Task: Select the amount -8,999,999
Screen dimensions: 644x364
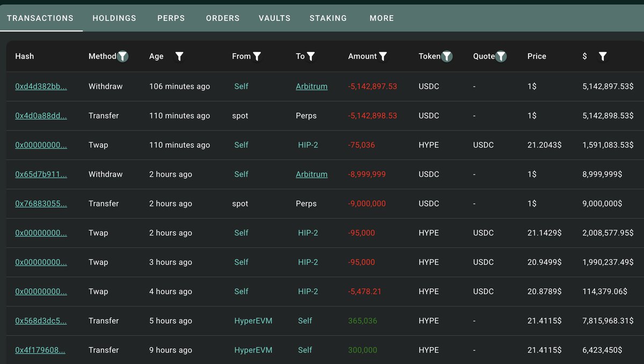Action: pyautogui.click(x=367, y=174)
